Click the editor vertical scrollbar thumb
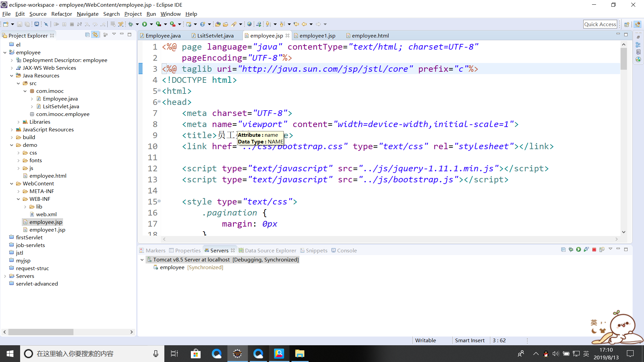The image size is (644, 362). point(624,59)
